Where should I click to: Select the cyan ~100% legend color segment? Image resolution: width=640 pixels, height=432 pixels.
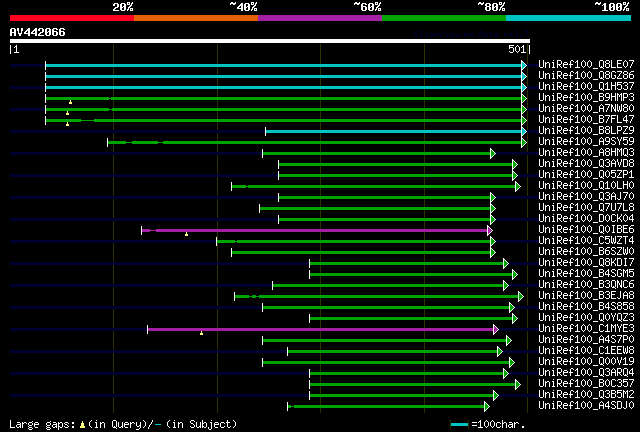pyautogui.click(x=569, y=18)
